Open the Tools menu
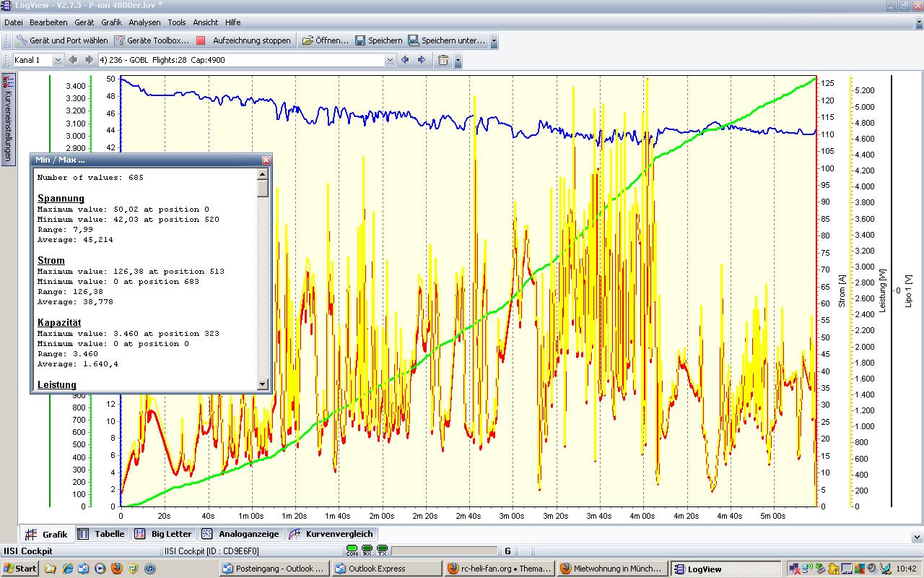The height and width of the screenshot is (578, 924). point(177,22)
